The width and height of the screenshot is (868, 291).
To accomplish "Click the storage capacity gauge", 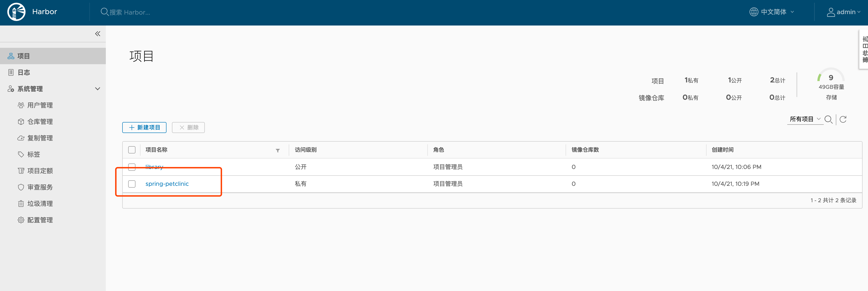I will 831,78.
